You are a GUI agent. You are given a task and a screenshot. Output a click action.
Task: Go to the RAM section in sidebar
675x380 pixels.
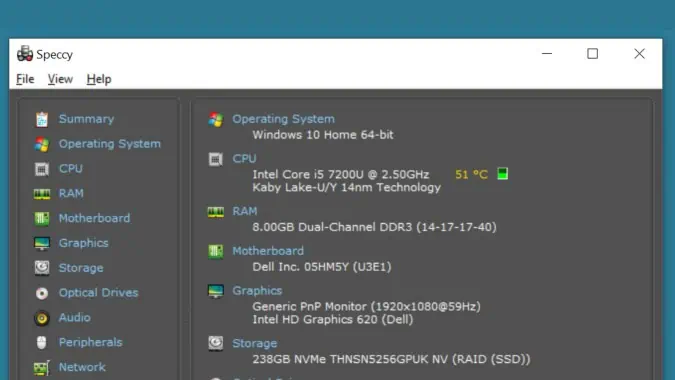pos(71,194)
